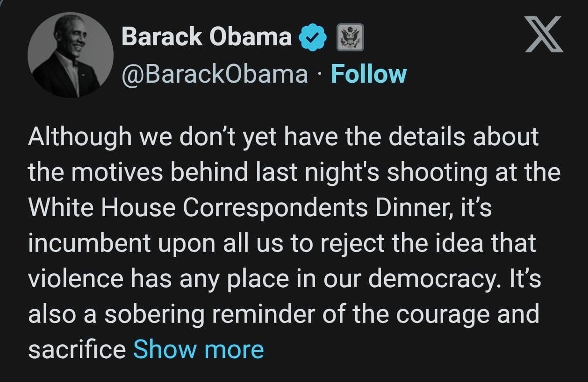Open the @BarackObama handle link
The width and height of the screenshot is (588, 382).
(215, 74)
